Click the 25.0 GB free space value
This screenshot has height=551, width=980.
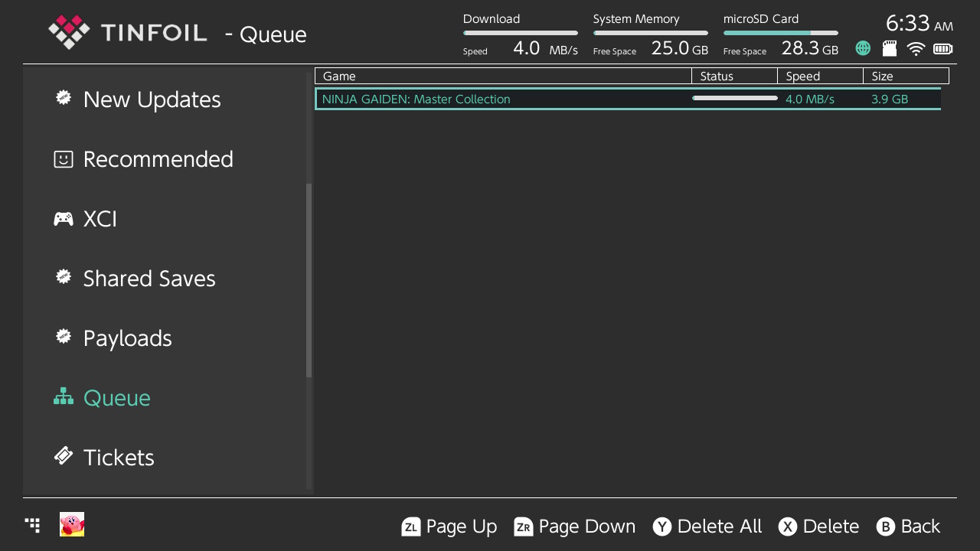coord(680,48)
